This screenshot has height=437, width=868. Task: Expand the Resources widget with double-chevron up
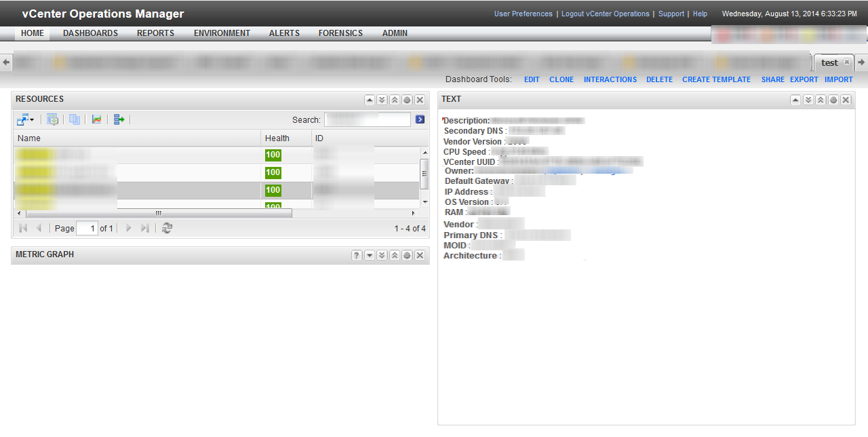(394, 99)
